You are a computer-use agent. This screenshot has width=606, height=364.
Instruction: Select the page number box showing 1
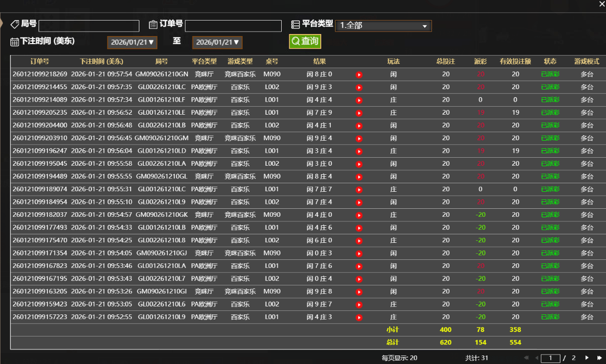coord(550,358)
